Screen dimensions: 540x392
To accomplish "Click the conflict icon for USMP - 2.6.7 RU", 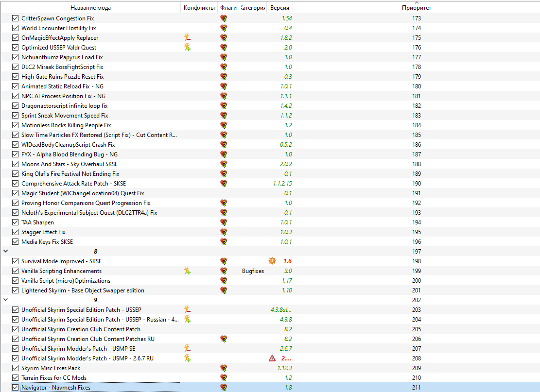I will click(x=187, y=358).
